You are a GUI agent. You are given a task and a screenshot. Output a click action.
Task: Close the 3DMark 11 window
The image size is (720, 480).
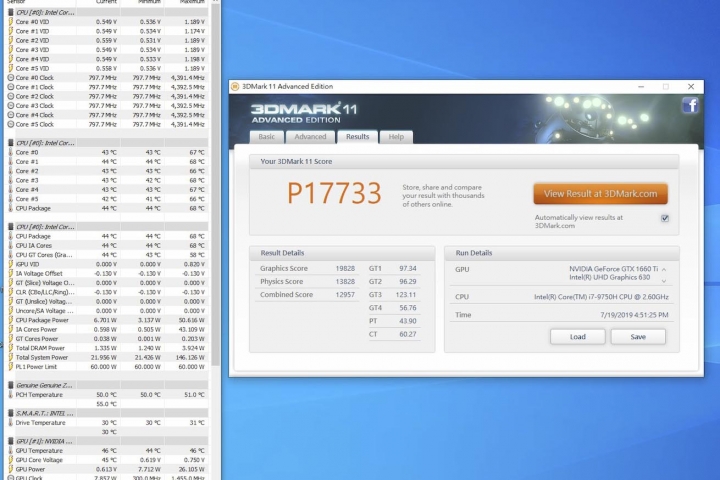pyautogui.click(x=691, y=86)
